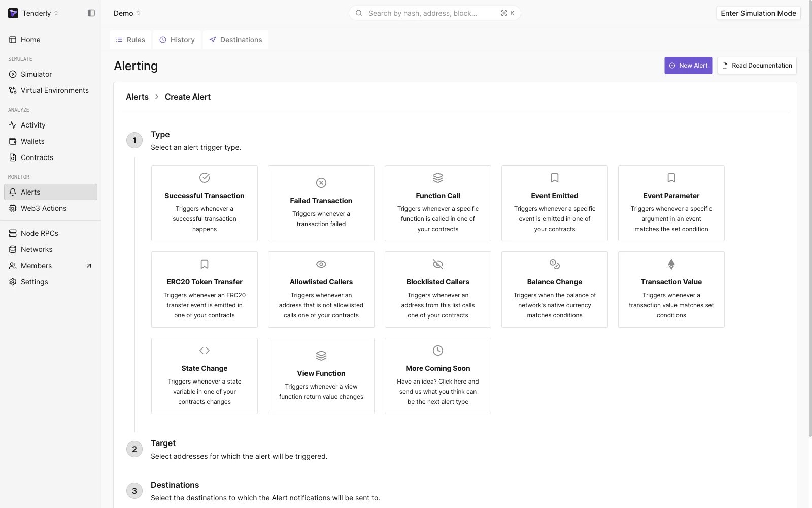
Task: Open Node RPCs page
Action: pyautogui.click(x=51, y=233)
